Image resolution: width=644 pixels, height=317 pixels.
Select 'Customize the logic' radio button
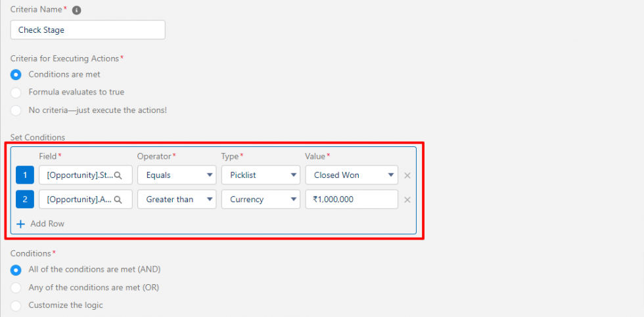pyautogui.click(x=16, y=305)
